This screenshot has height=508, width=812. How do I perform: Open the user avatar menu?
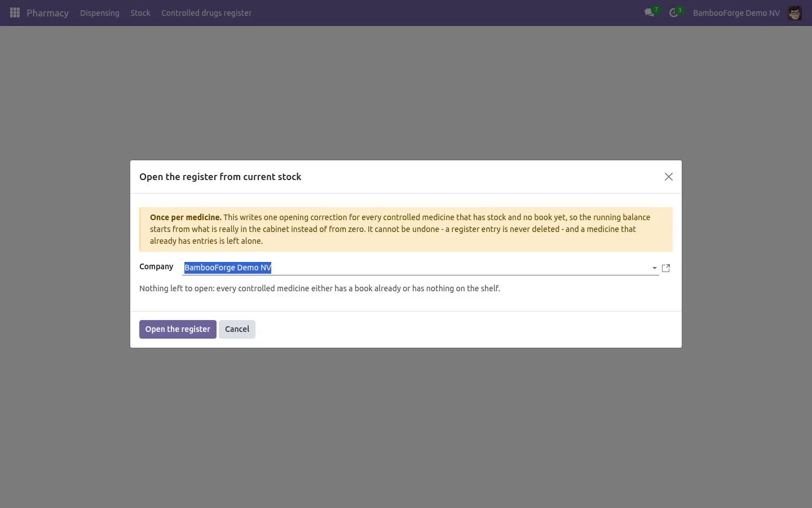click(x=795, y=13)
